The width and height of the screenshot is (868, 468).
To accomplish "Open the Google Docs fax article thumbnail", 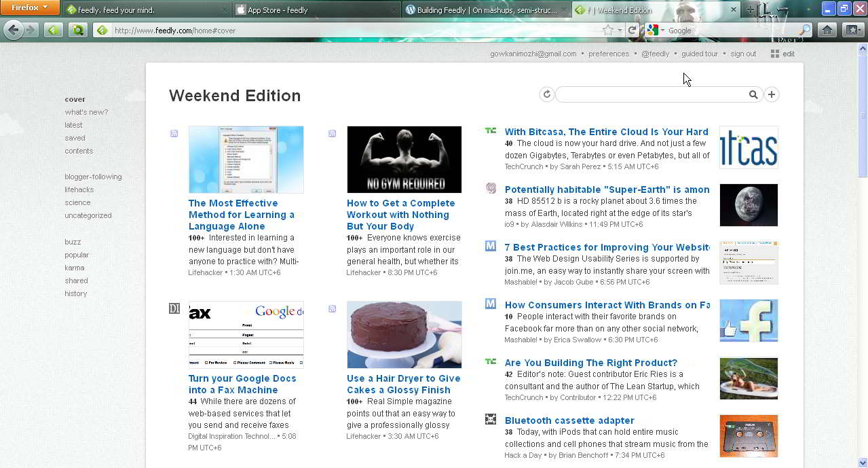I will coord(246,335).
